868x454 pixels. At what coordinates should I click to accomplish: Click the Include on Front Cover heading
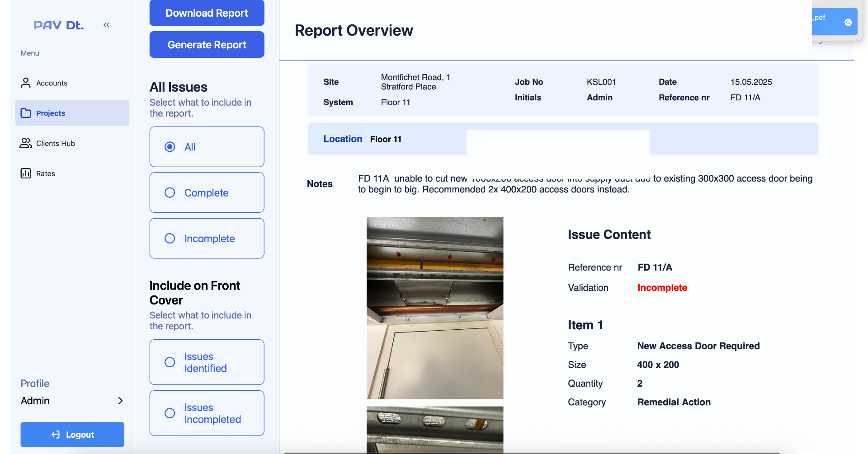click(195, 293)
